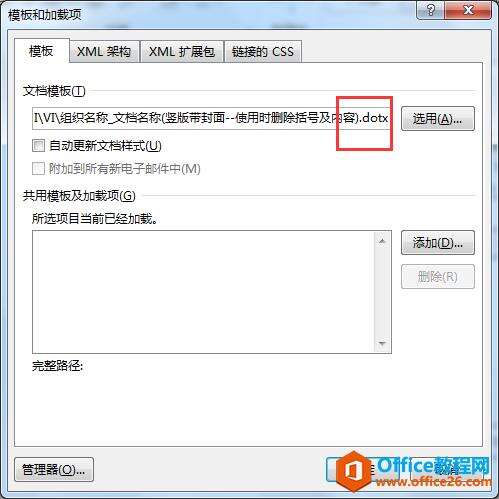Click the list box vertical scrollbar track
The image size is (499, 499).
click(x=382, y=292)
